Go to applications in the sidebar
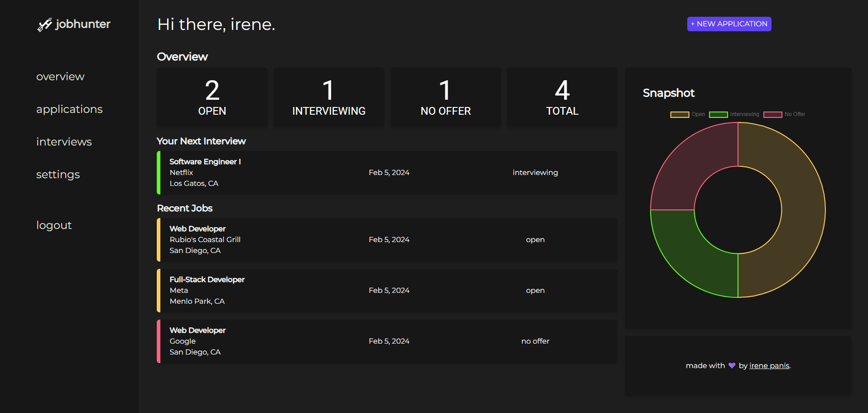 pyautogui.click(x=69, y=109)
